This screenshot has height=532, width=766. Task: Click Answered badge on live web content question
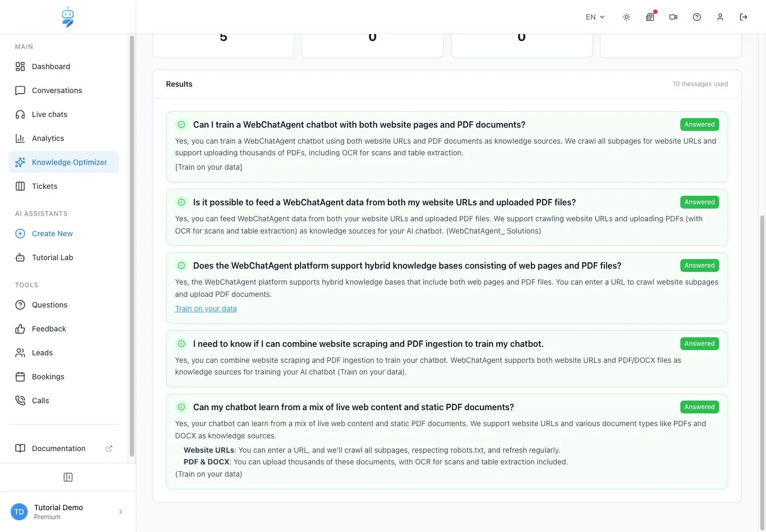700,407
